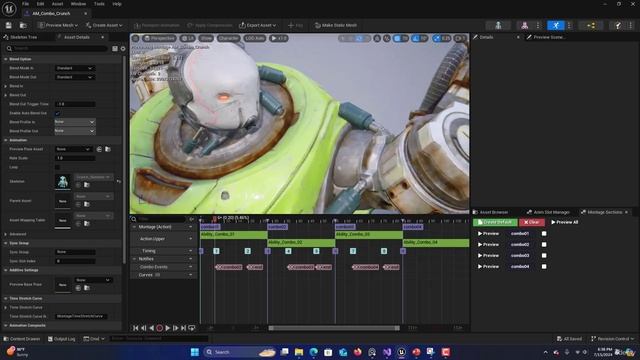
Task: Open the viewport hamburger options menu
Action: click(136, 38)
